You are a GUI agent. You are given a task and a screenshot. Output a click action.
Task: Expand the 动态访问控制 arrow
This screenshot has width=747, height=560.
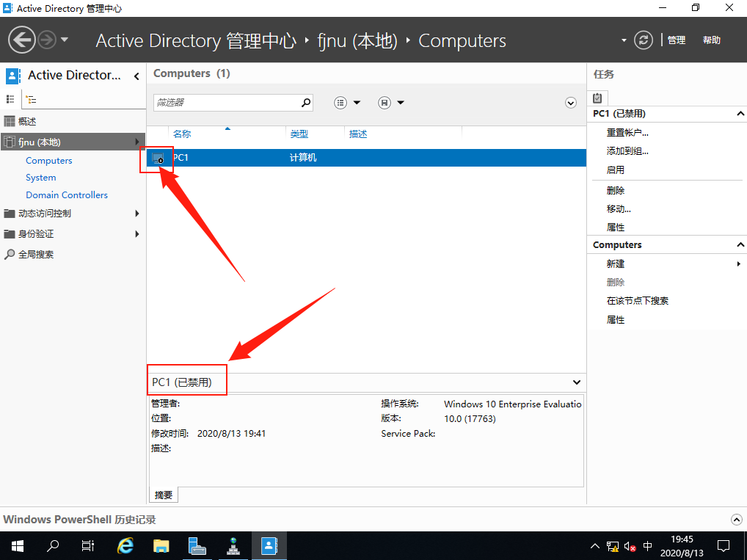point(137,213)
